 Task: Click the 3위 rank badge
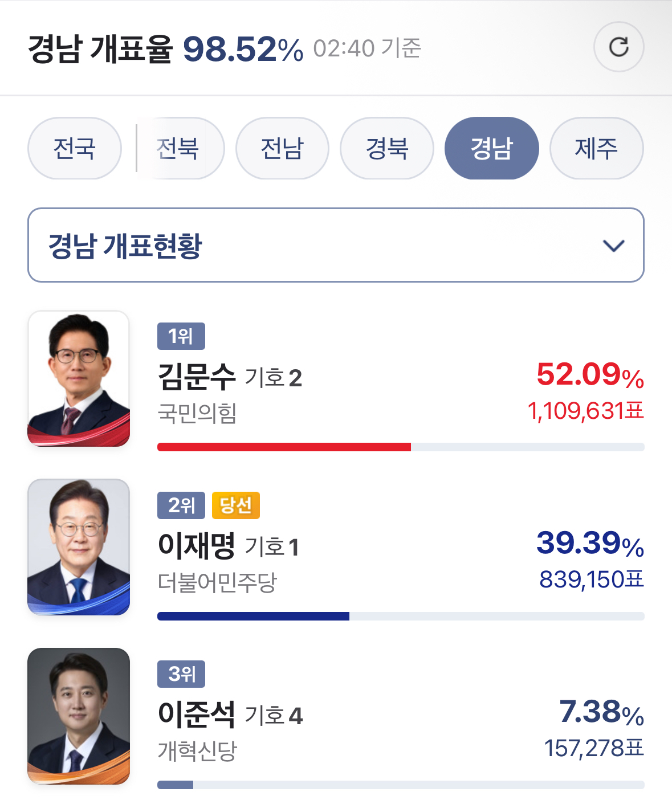pos(181,674)
